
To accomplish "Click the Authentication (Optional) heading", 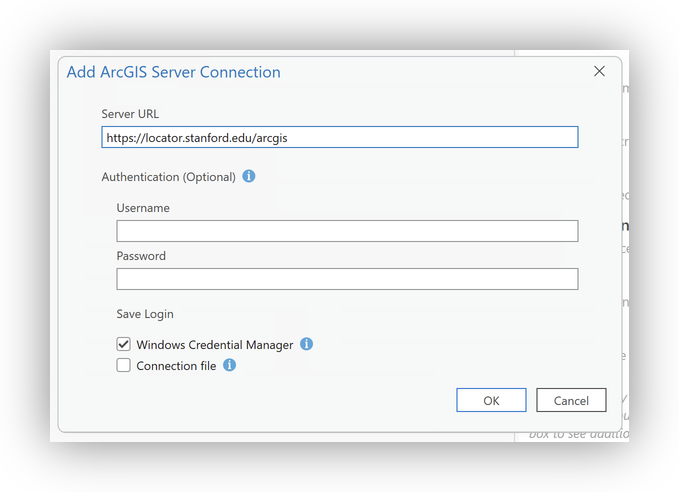I will pyautogui.click(x=168, y=177).
